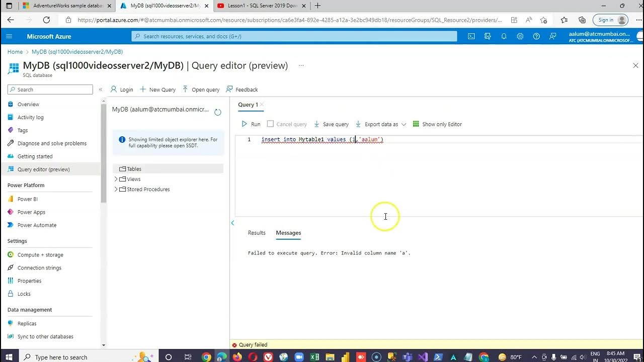Open Locks in the sidebar
644x362 pixels.
[24, 294]
